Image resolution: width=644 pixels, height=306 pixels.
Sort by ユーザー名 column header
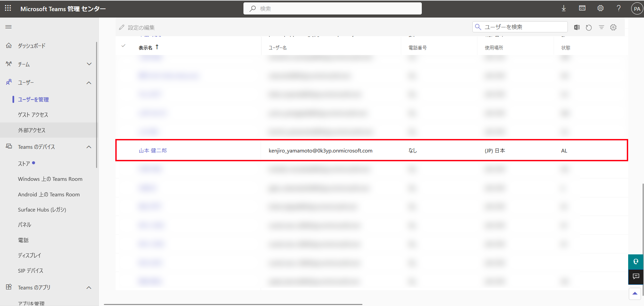pyautogui.click(x=277, y=48)
